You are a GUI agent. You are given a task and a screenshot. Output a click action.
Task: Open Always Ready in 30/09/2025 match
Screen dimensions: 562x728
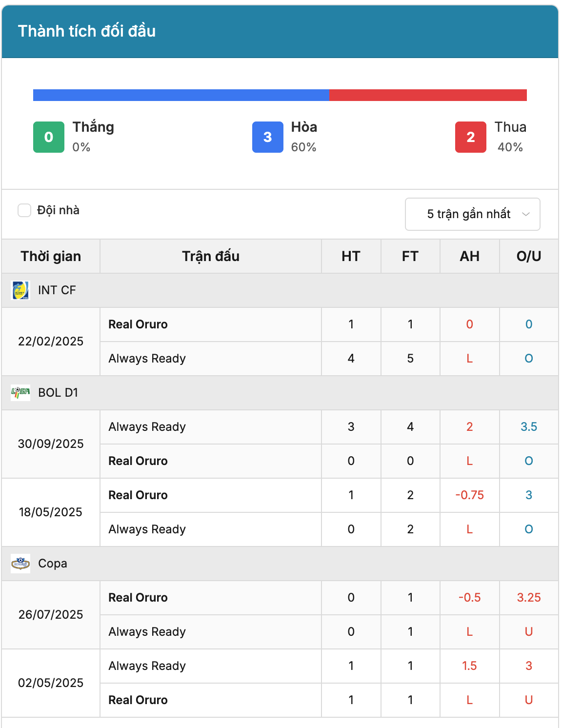pos(147,427)
